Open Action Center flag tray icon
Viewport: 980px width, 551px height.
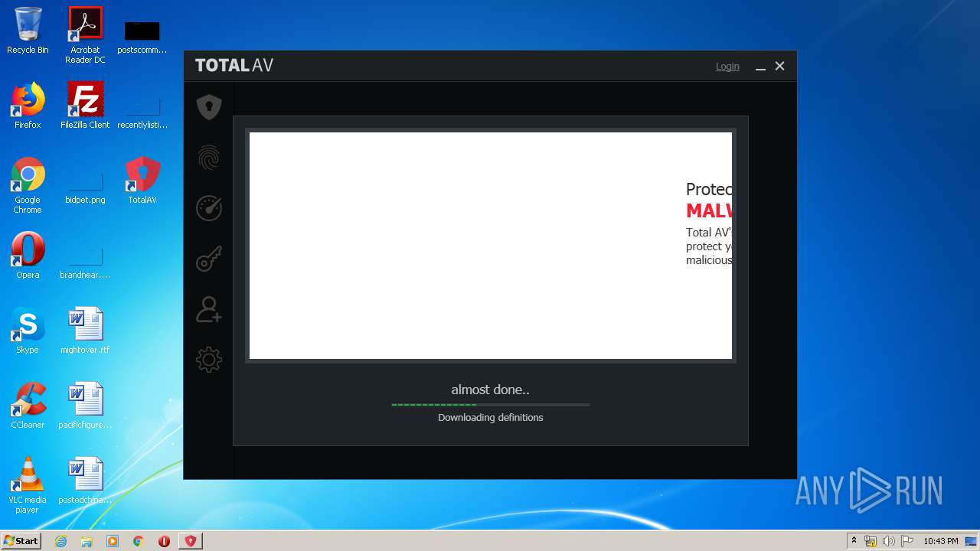pos(906,541)
